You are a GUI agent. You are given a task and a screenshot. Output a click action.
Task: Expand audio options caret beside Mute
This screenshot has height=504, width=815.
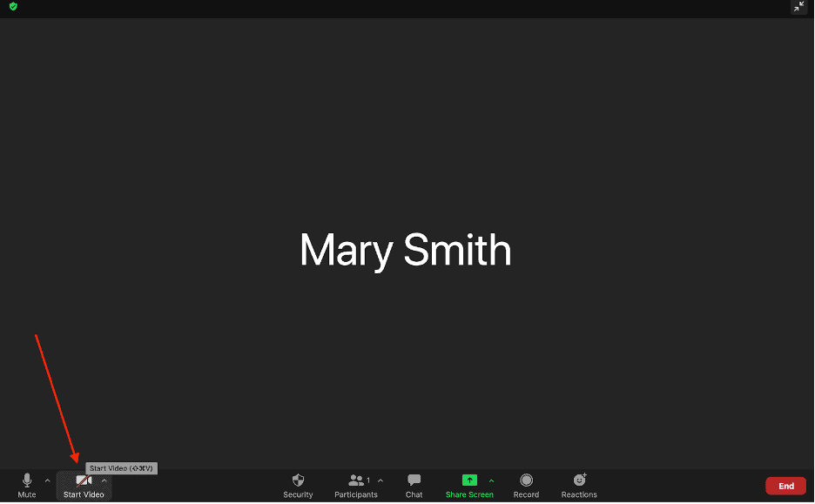point(47,480)
